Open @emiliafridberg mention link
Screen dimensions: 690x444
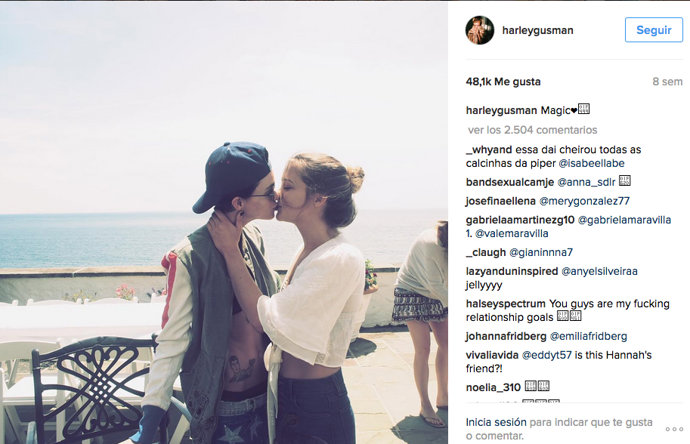click(x=588, y=336)
